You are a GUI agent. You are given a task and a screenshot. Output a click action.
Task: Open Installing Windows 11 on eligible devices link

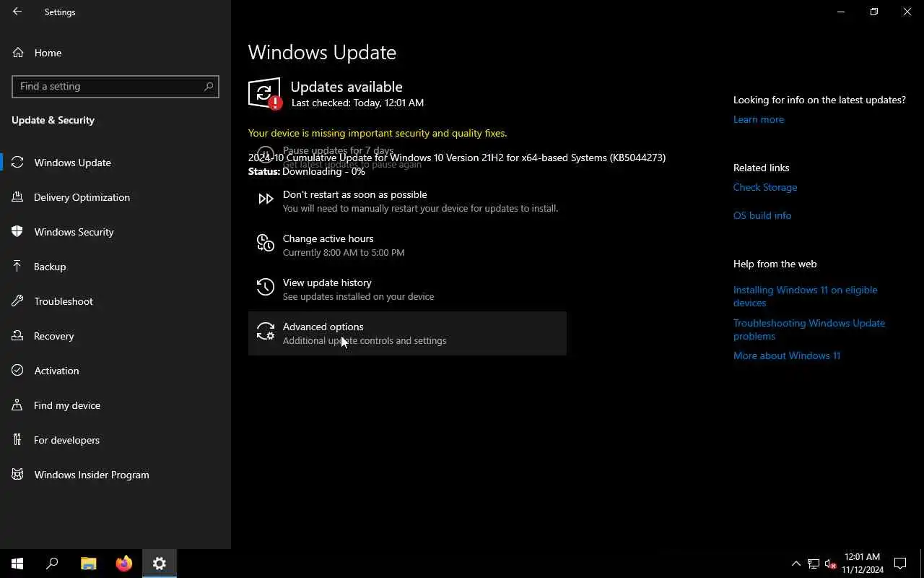tap(806, 296)
